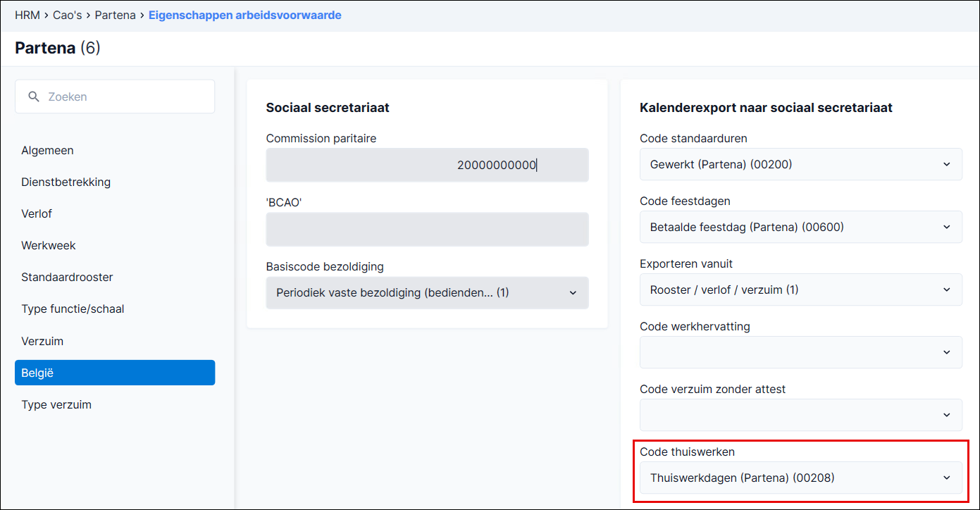Click the Partena breadcrumb link
This screenshot has width=980, height=510.
116,15
